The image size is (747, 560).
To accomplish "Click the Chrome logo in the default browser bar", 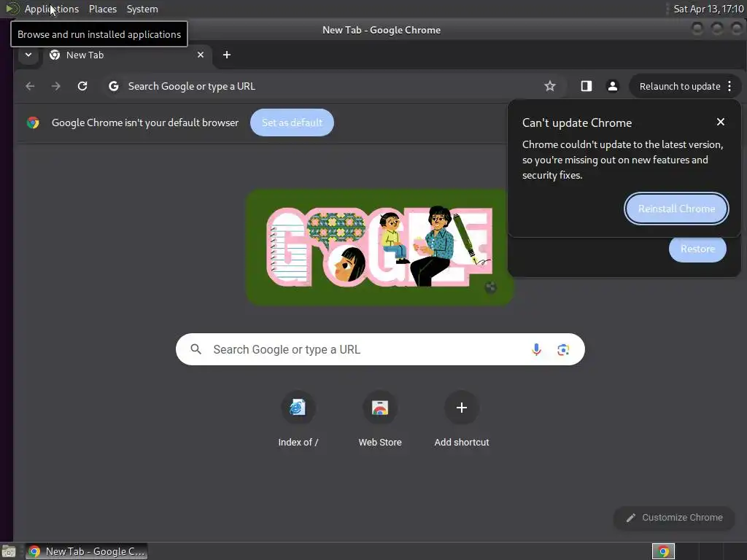I will pos(33,122).
